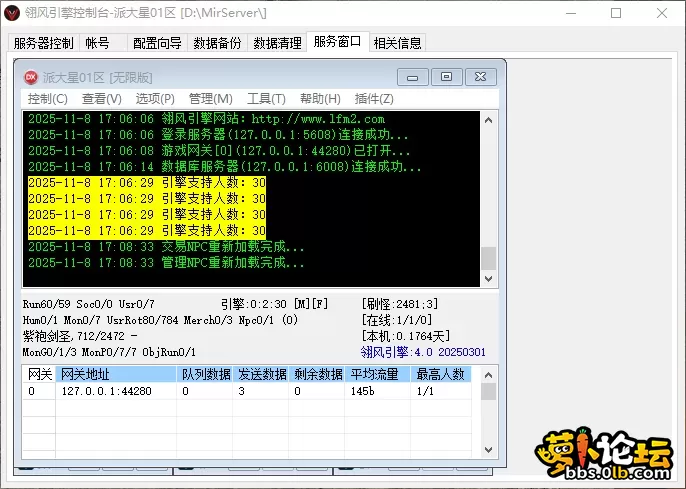This screenshot has width=686, height=489.
Task: Click the 队列数据 column header
Action: (205, 374)
